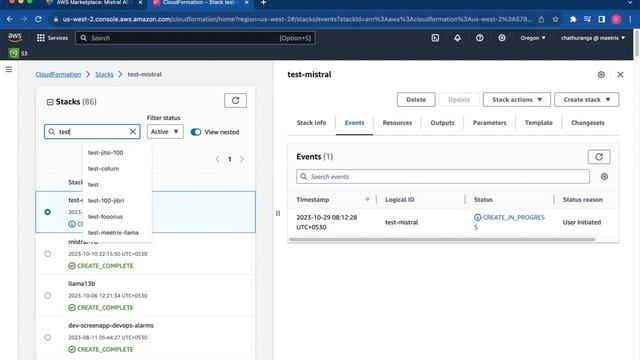Go back in browser history
The width and height of the screenshot is (640, 360).
pos(10,19)
